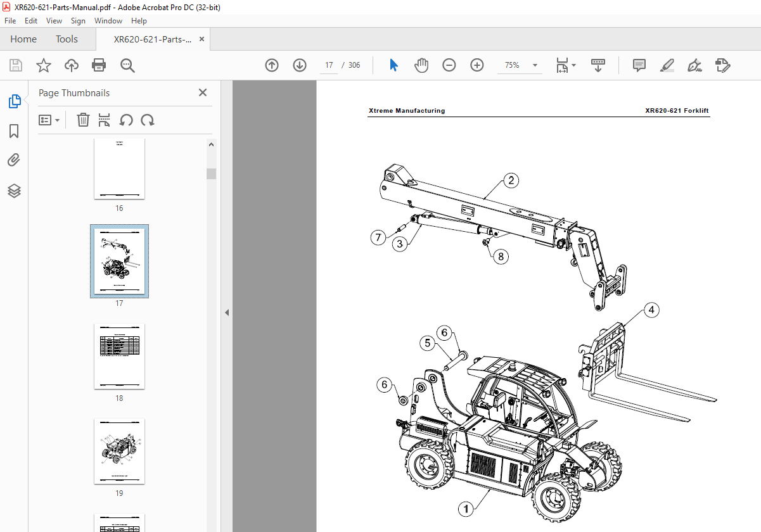Screen dimensions: 761x532
Task: Select page 19 thumbnail
Action: (x=119, y=452)
